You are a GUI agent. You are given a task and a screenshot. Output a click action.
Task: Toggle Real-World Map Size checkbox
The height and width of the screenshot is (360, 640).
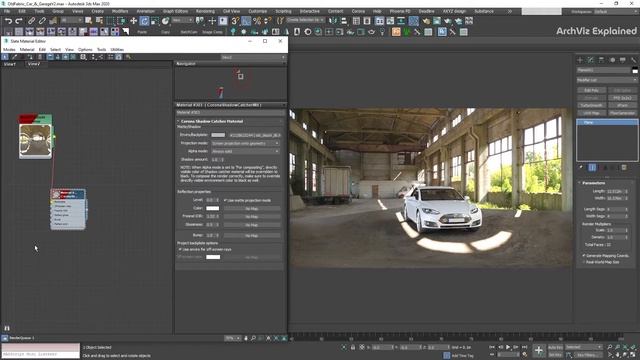(x=584, y=262)
